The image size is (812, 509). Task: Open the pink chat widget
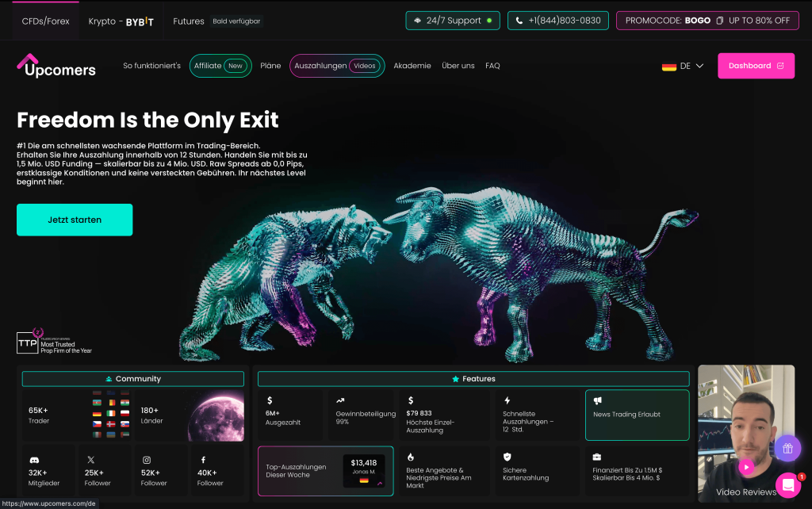(x=788, y=485)
